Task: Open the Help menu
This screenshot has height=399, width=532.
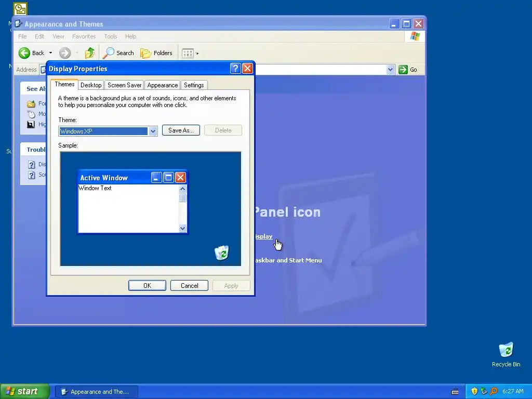Action: pyautogui.click(x=130, y=36)
